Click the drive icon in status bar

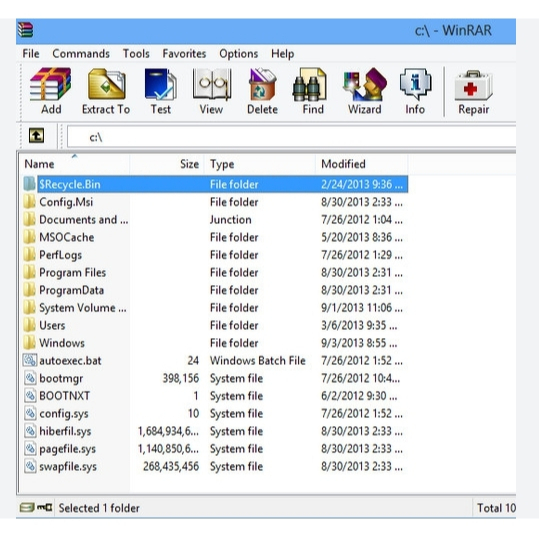coord(27,507)
